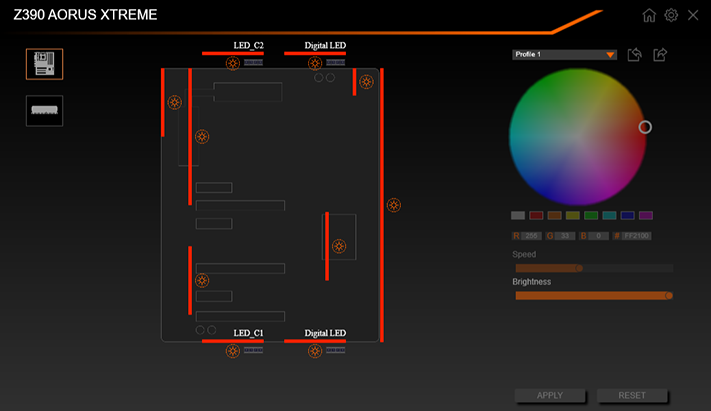Select the LED_C2 header light icon
This screenshot has width=711, height=411.
[x=233, y=63]
